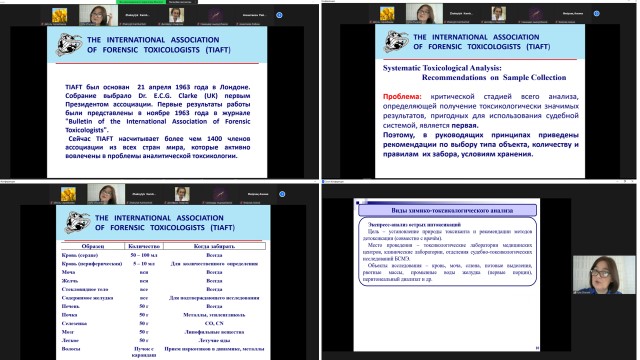Screen dimensions: 640x360
Task: Select white-coat woman's tile above sample table slide
Action: (182, 194)
